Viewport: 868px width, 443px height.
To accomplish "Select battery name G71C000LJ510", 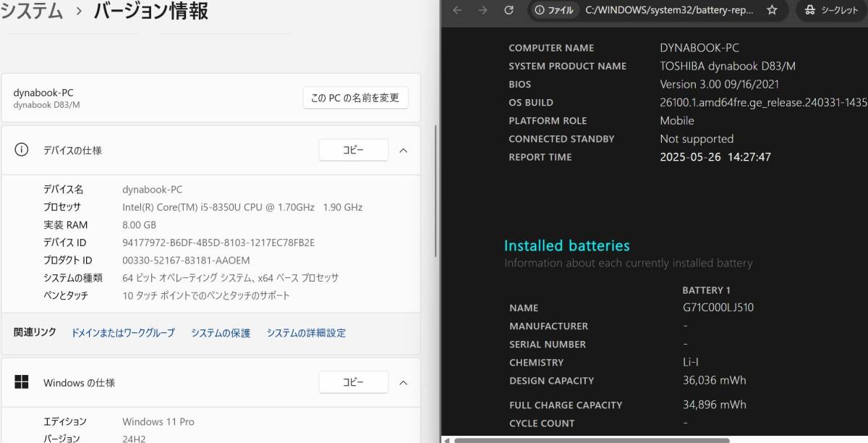I will pyautogui.click(x=718, y=308).
